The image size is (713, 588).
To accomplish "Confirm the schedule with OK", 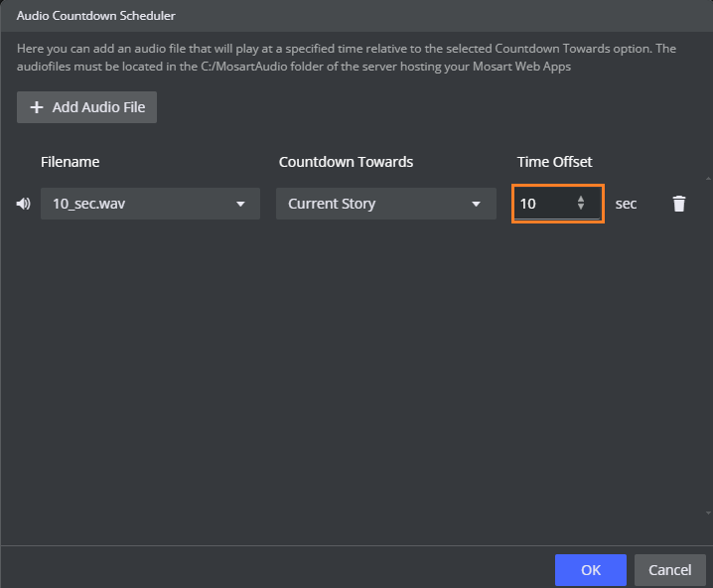I will 591,570.
